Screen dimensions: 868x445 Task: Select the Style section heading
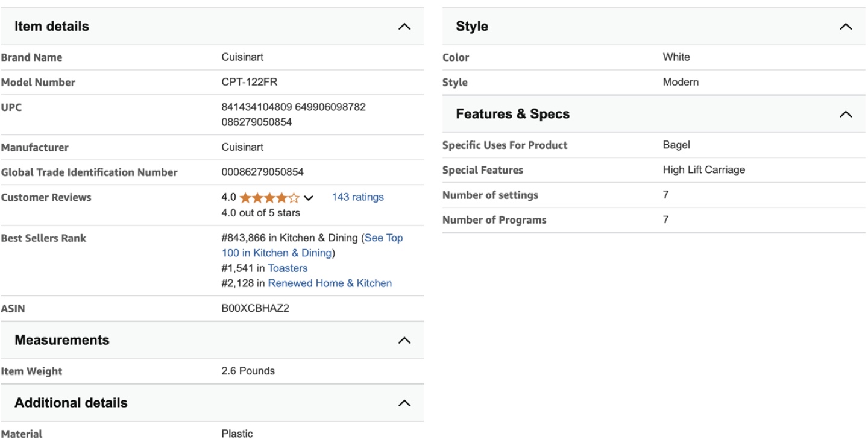click(x=472, y=27)
